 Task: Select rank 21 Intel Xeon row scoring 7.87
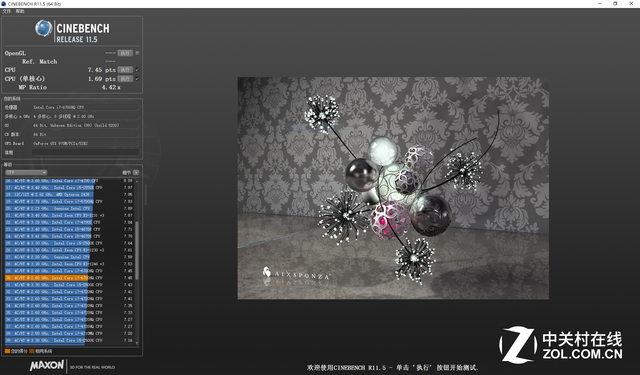click(x=69, y=215)
